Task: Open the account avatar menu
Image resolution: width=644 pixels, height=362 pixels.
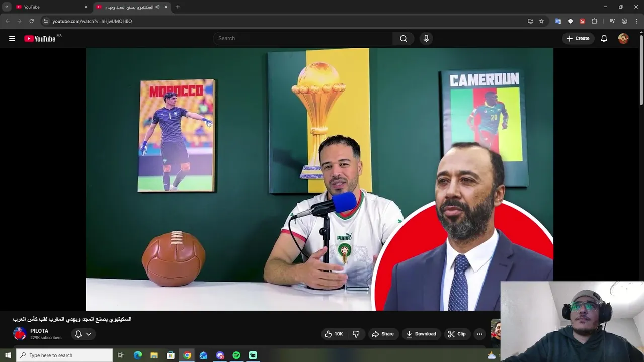Action: [623, 39]
